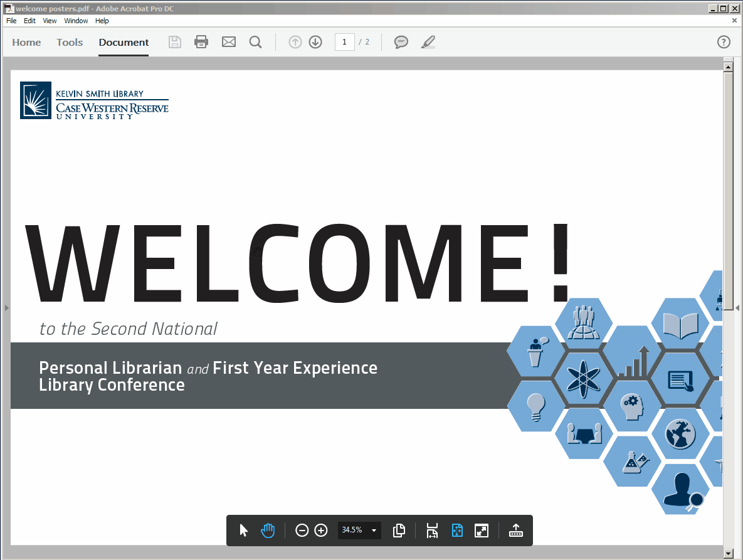Open Help question mark icon
The width and height of the screenshot is (743, 560).
pyautogui.click(x=724, y=42)
